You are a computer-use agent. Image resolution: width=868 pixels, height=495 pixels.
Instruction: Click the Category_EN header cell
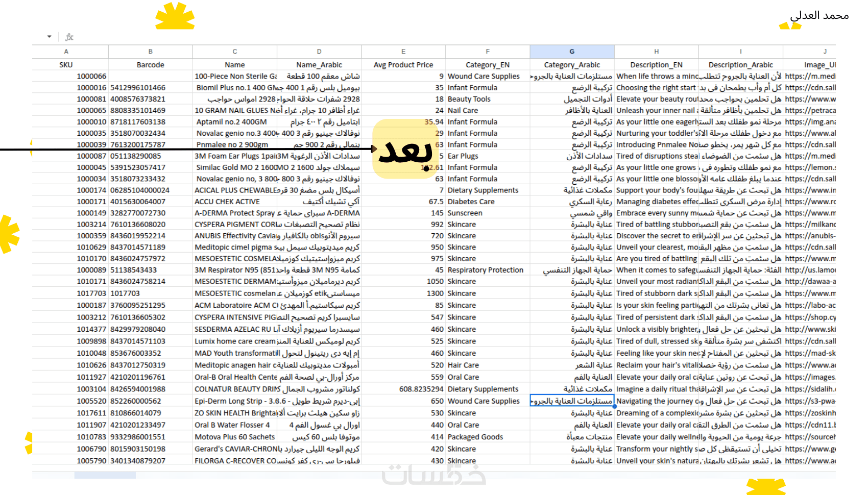[x=488, y=65]
